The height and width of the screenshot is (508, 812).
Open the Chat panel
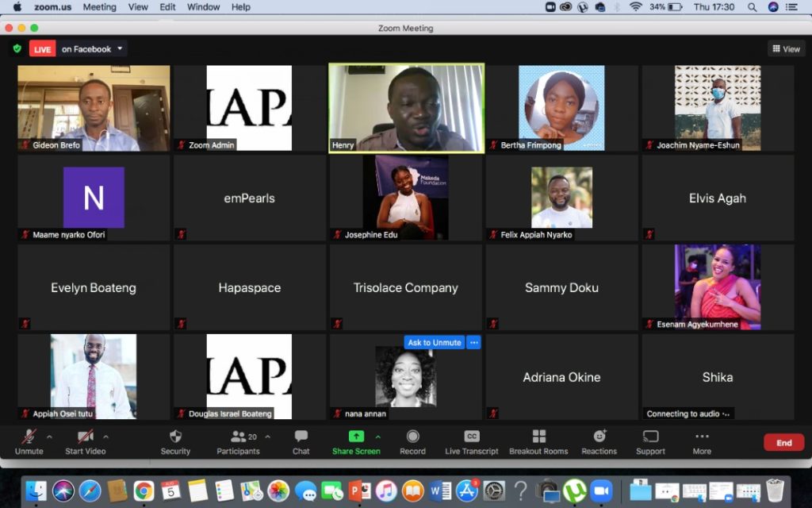click(x=301, y=442)
